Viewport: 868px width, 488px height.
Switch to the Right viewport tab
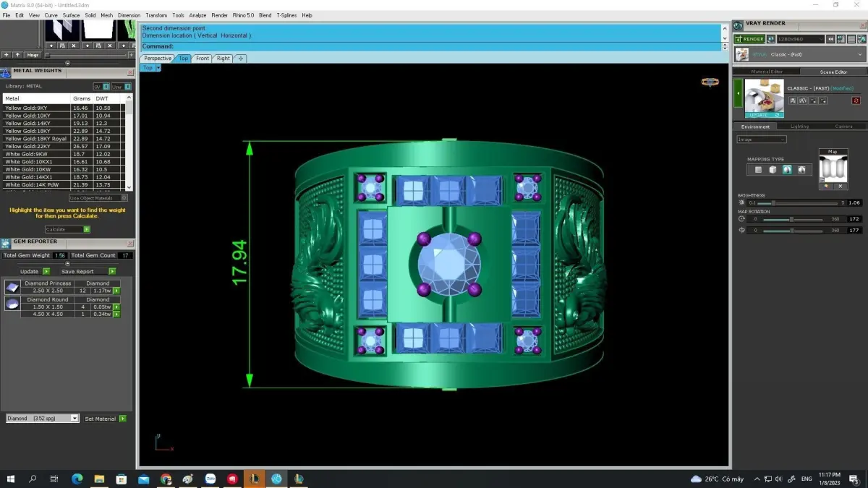(223, 59)
